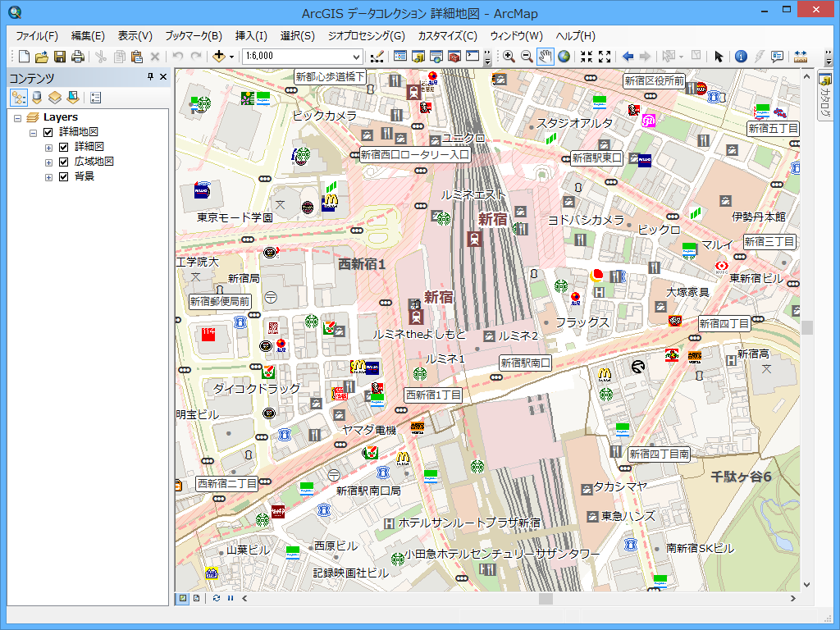Choose the Select Elements arrow tool
The width and height of the screenshot is (840, 630).
point(719,57)
